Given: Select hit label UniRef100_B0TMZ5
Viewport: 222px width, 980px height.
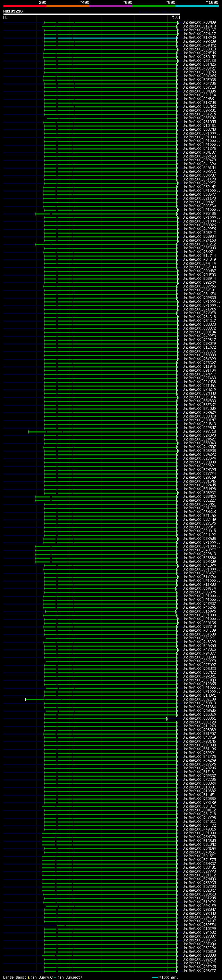Looking at the screenshot, I should 199,65.
